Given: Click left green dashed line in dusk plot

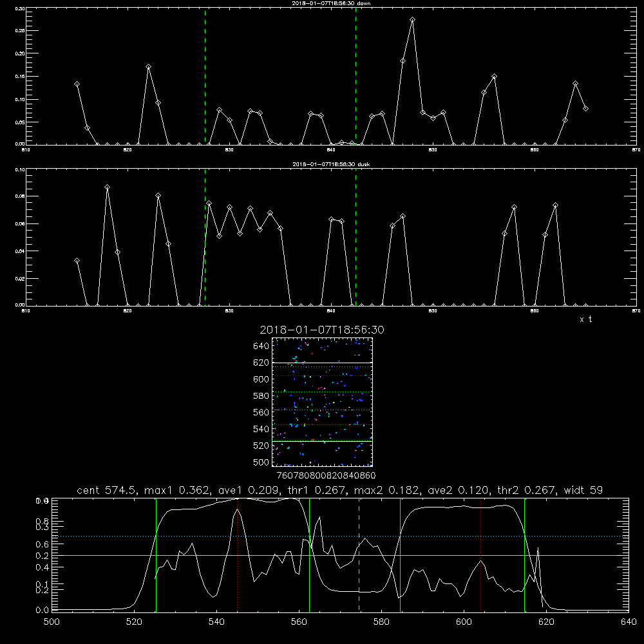Looking at the screenshot, I should [205, 238].
